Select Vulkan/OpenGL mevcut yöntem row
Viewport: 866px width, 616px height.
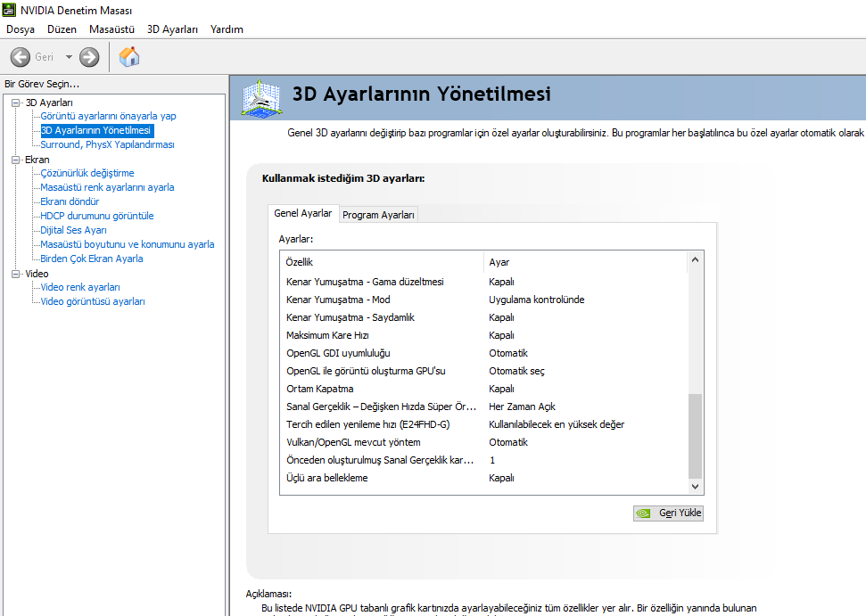click(484, 443)
